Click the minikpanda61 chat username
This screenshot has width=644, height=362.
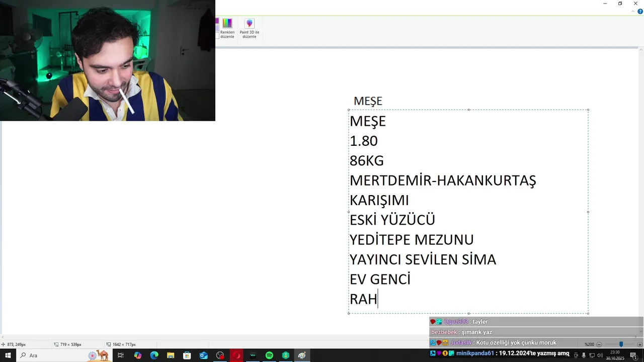point(475,353)
